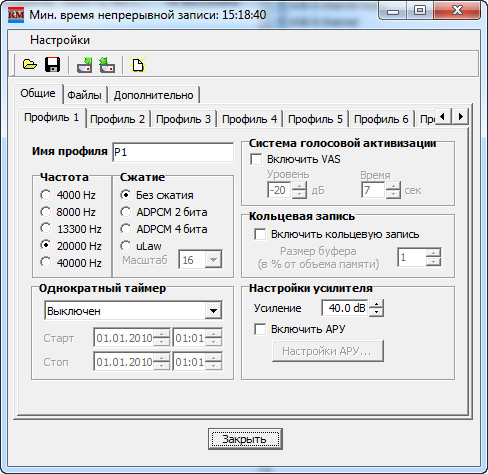Save settings using the floppy disk icon
The height and width of the screenshot is (474, 488).
click(52, 65)
